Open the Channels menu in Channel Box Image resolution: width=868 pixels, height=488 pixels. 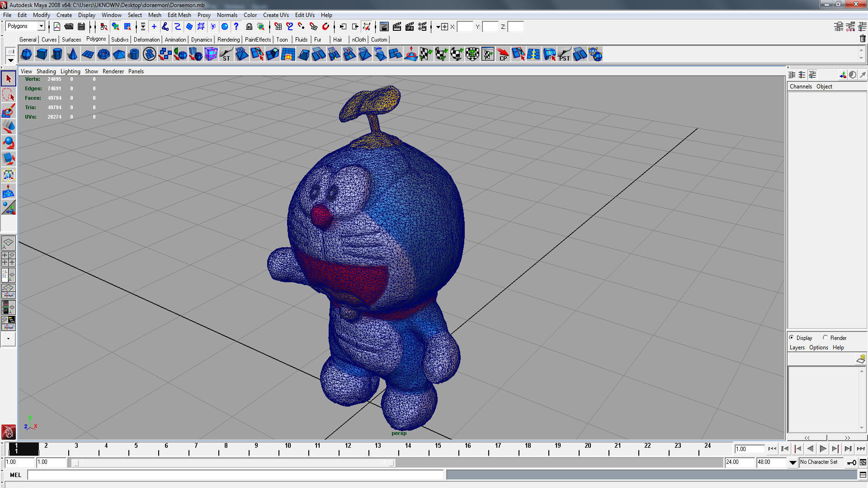click(801, 86)
